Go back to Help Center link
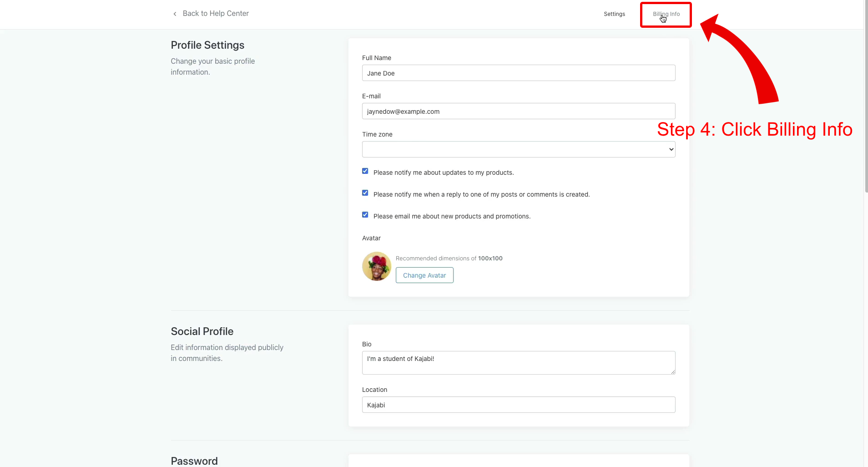The image size is (868, 467). click(216, 14)
